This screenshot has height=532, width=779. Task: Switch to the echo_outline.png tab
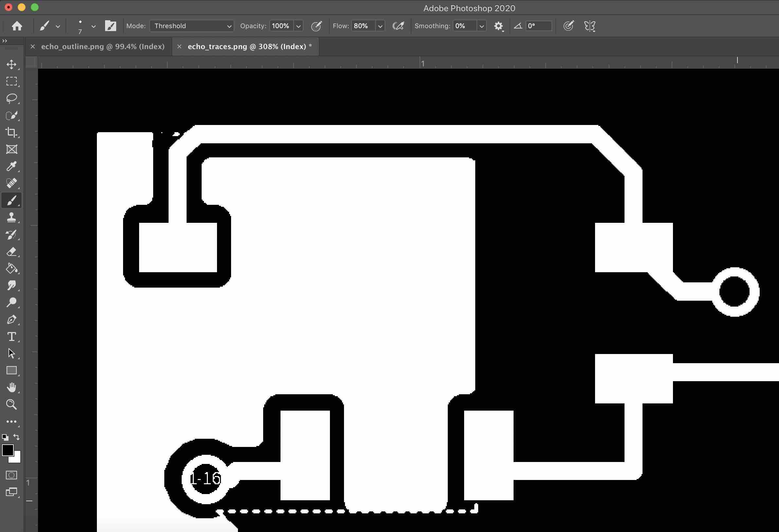[102, 46]
